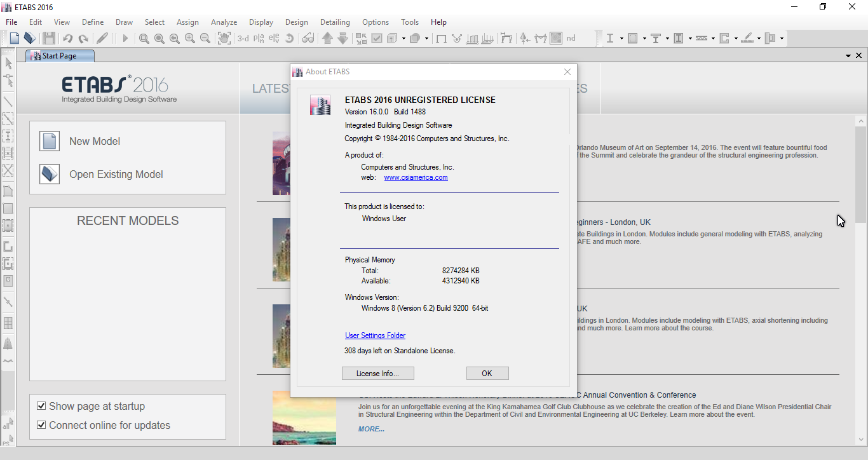This screenshot has height=460, width=868.
Task: Click the 3-d view toolbar icon
Action: click(243, 38)
